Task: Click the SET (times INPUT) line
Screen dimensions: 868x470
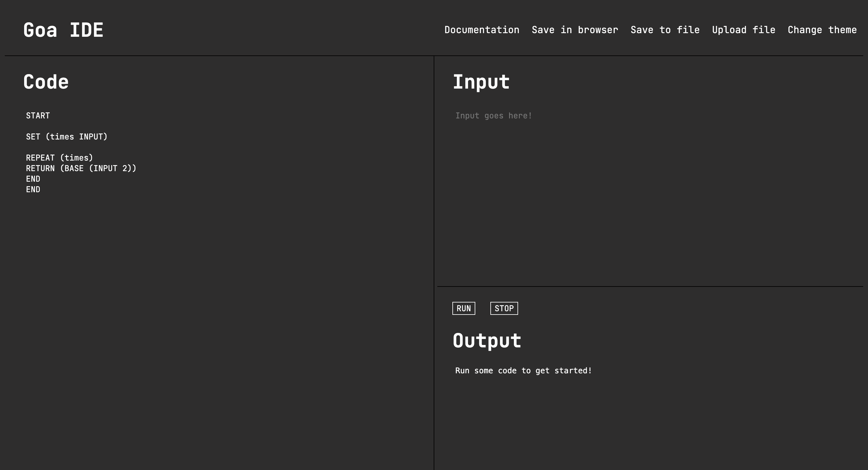Action: coord(67,137)
